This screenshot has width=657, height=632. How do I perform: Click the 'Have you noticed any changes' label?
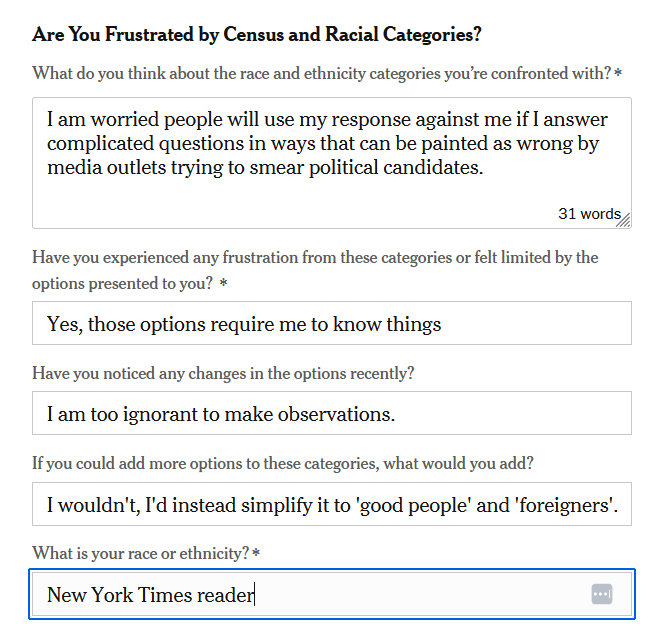tap(222, 373)
